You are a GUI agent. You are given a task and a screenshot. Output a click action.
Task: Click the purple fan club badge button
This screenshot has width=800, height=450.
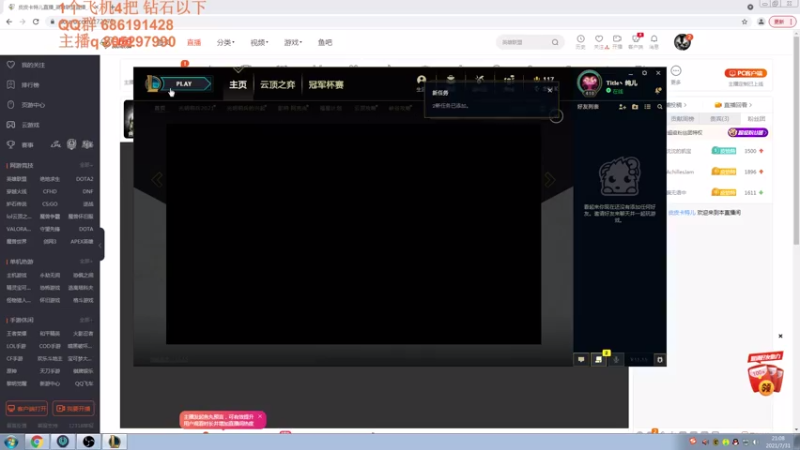[x=747, y=133]
